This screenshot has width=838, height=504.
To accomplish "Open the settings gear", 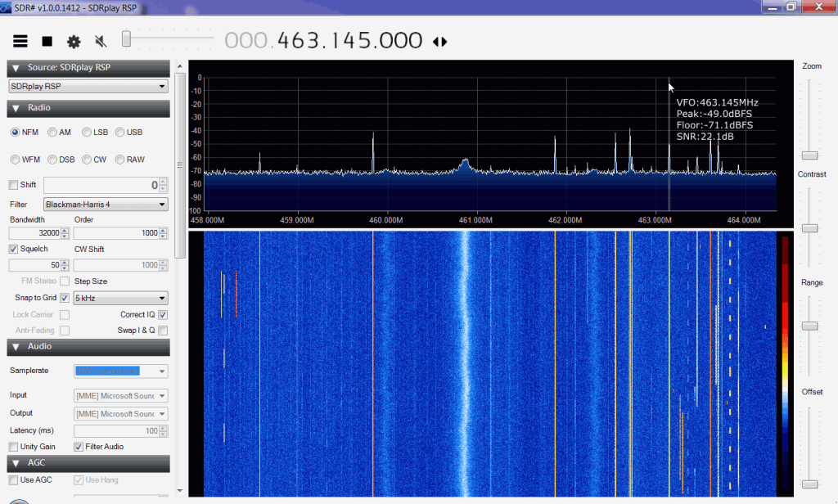I will pyautogui.click(x=73, y=40).
